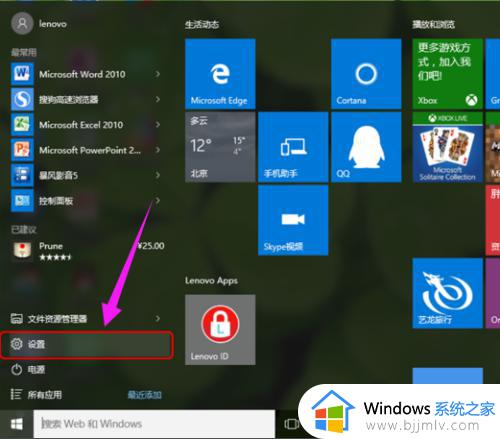Image resolution: width=500 pixels, height=439 pixels.
Task: Expand Sogou browser jump list arrow
Action: (x=158, y=99)
